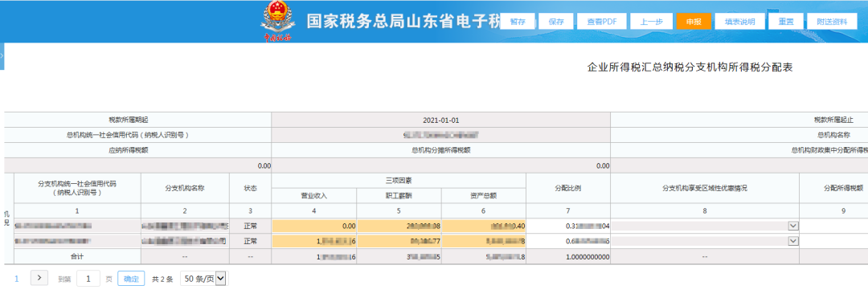Open the 50 条/页 page size dropdown
Screen dimensions: 868x306
click(203, 279)
